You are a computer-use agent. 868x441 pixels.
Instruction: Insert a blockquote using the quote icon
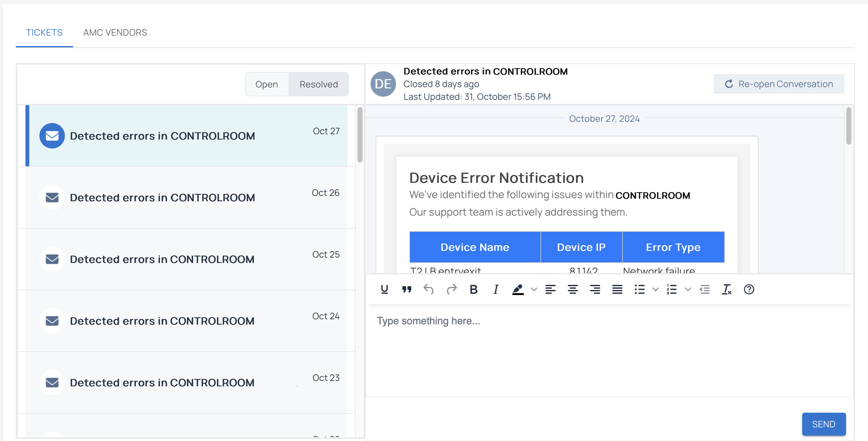[407, 289]
